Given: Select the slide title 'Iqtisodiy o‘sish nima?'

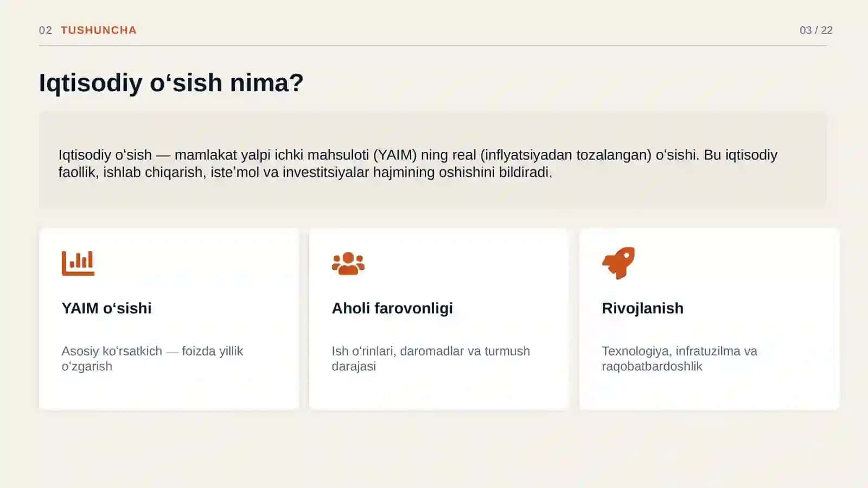Looking at the screenshot, I should [171, 83].
